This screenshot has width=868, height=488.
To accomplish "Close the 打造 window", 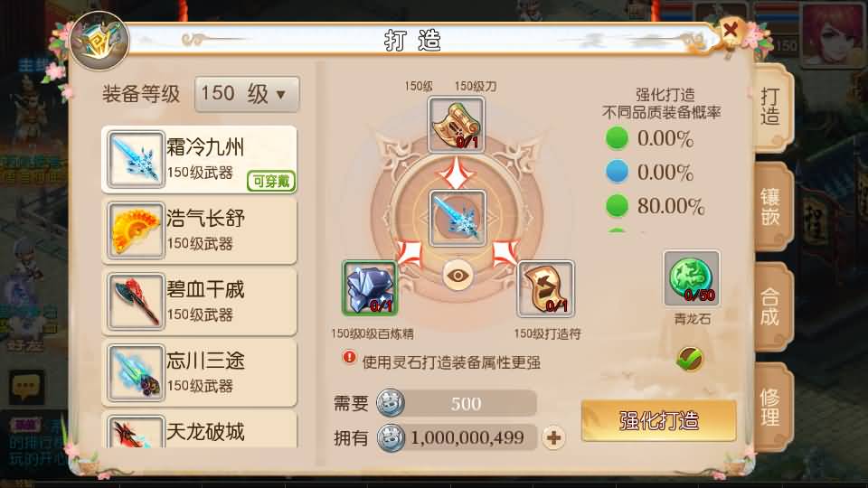I will 731,31.
